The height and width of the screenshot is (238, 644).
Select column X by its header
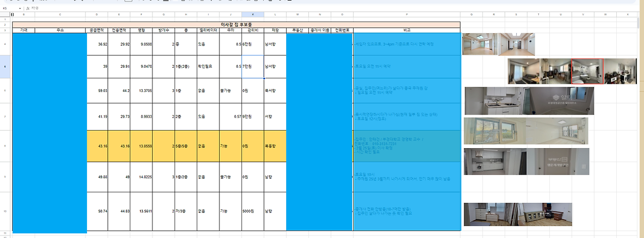(627, 15)
